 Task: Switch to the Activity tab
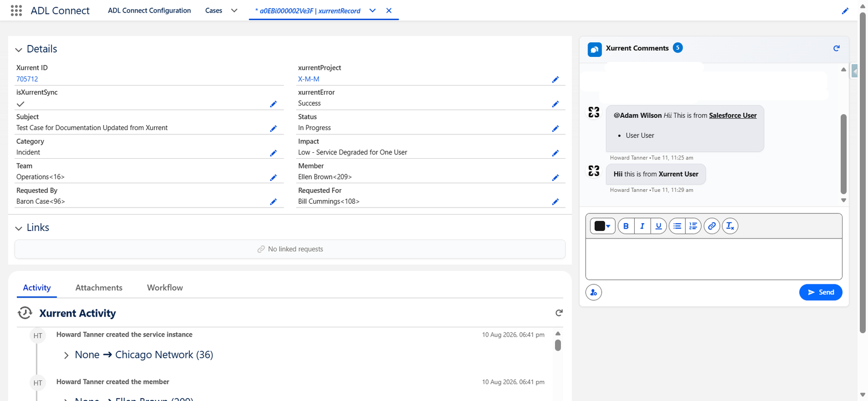(37, 288)
